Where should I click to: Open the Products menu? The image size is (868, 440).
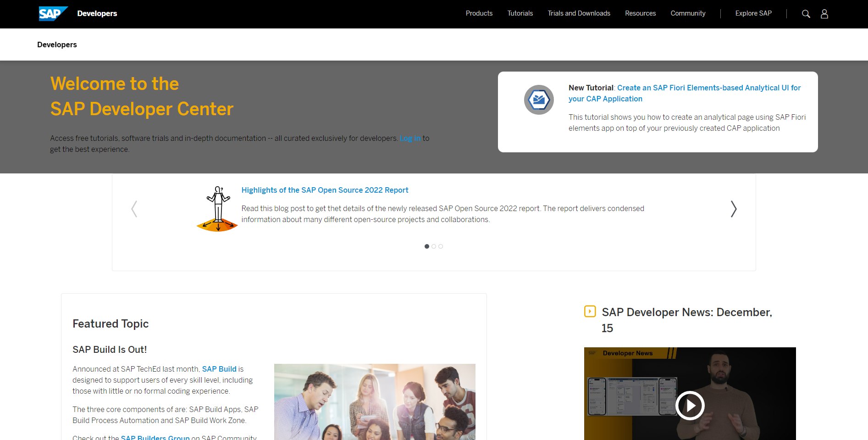(x=479, y=13)
